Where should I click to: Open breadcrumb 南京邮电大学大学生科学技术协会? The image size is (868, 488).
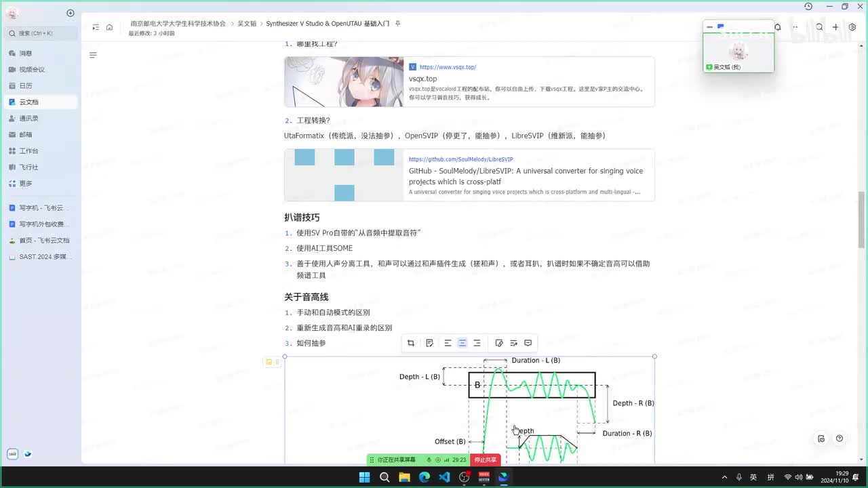(178, 23)
